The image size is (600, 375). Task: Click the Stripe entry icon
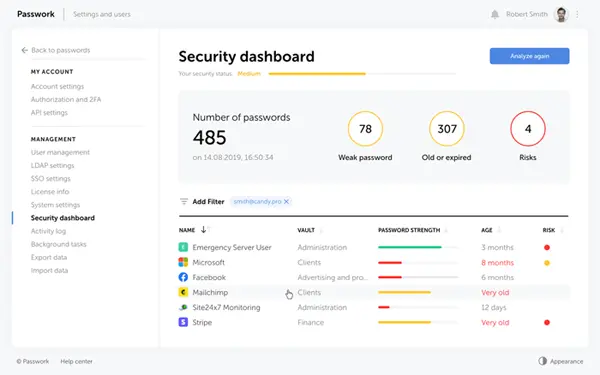coord(183,322)
